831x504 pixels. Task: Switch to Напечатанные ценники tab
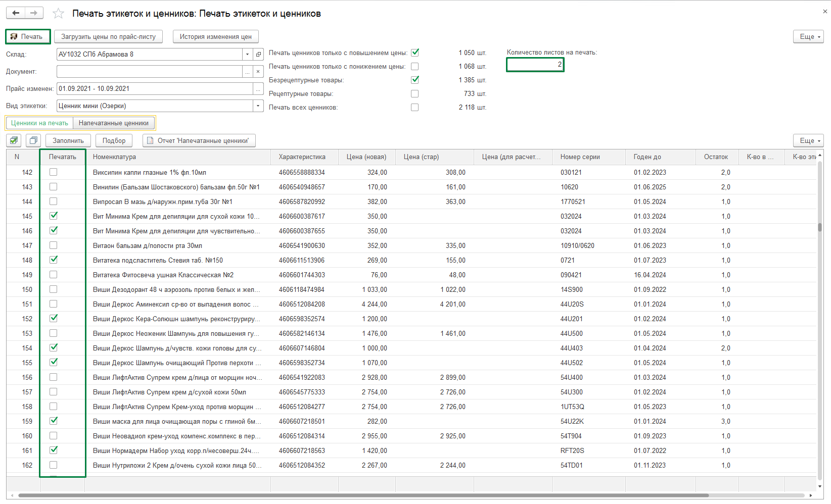point(114,123)
